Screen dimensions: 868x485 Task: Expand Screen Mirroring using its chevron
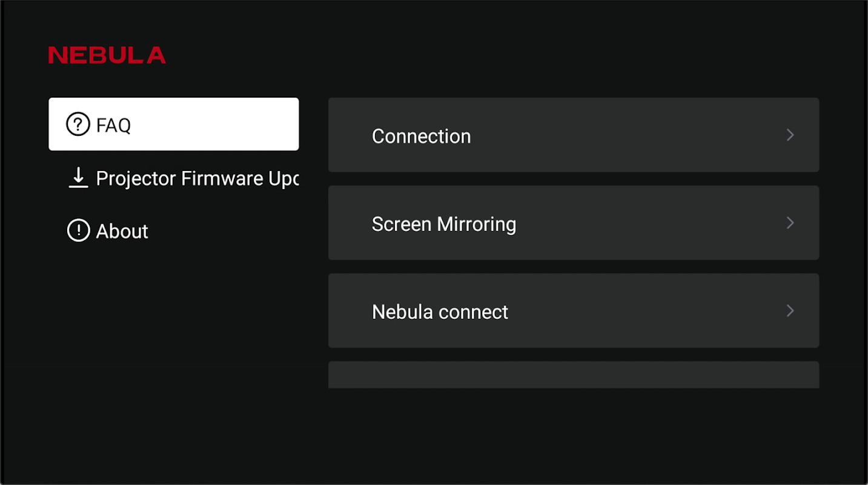click(x=790, y=223)
